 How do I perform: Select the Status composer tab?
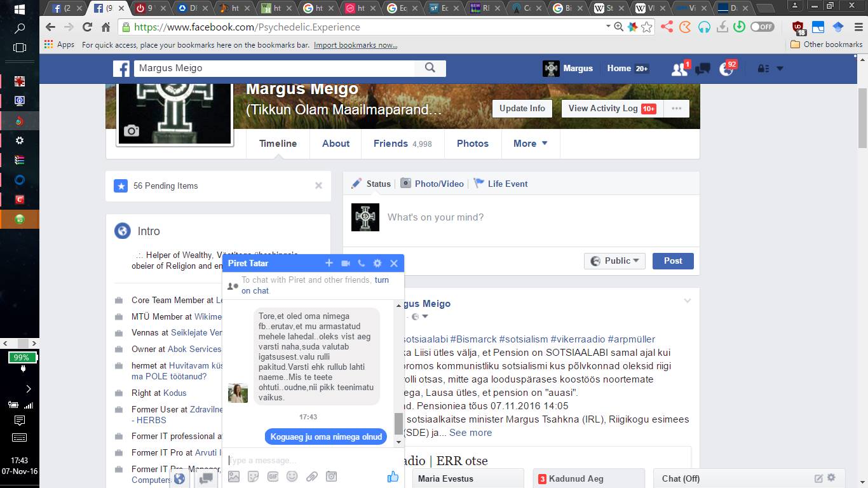coord(371,184)
